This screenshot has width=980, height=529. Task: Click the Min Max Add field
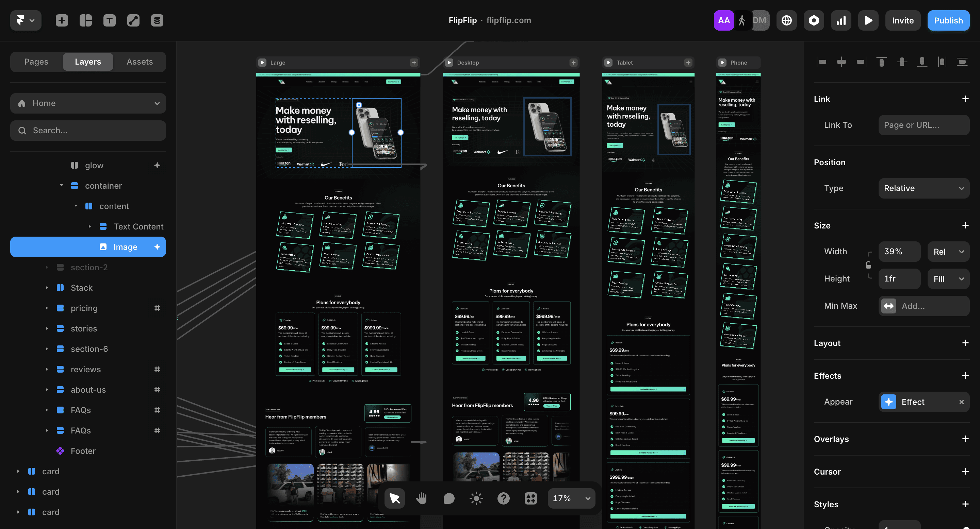pos(924,306)
